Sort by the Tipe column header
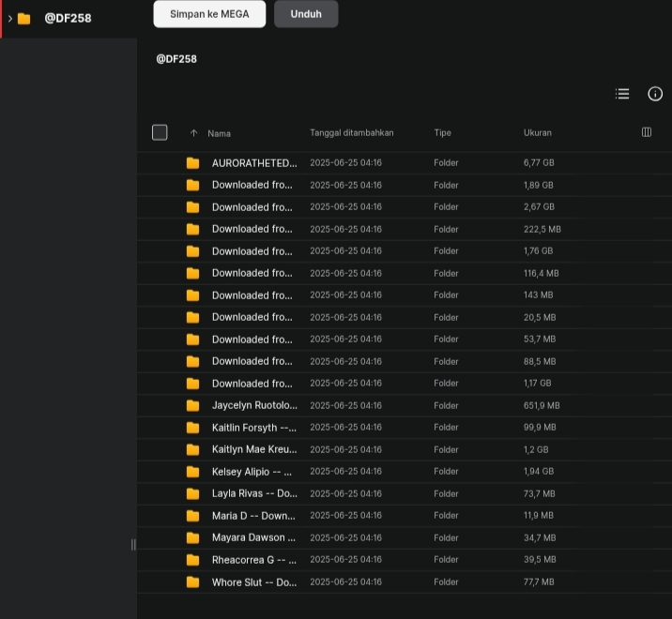The image size is (672, 619). coord(442,133)
